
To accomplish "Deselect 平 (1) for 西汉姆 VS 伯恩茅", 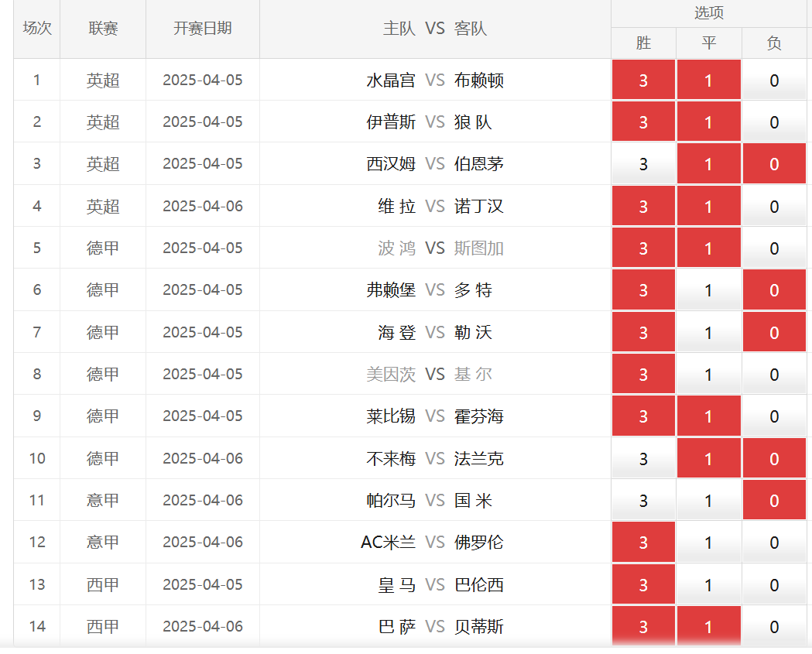I will (708, 163).
